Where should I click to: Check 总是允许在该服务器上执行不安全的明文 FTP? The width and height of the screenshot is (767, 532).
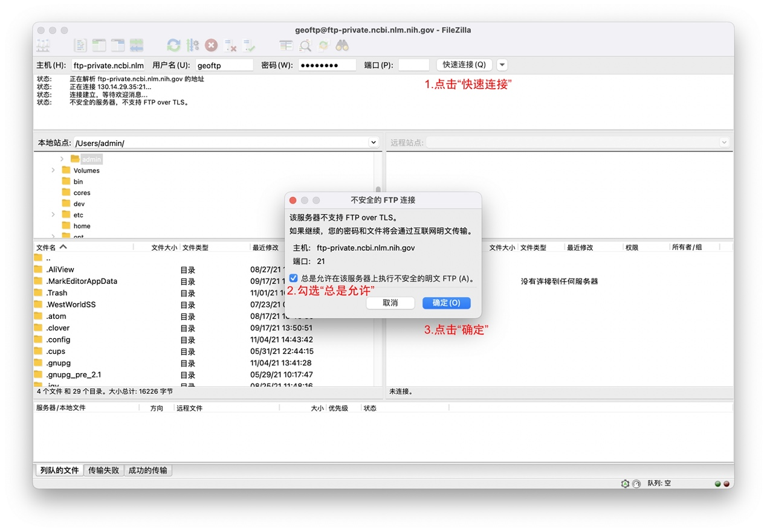coord(293,278)
